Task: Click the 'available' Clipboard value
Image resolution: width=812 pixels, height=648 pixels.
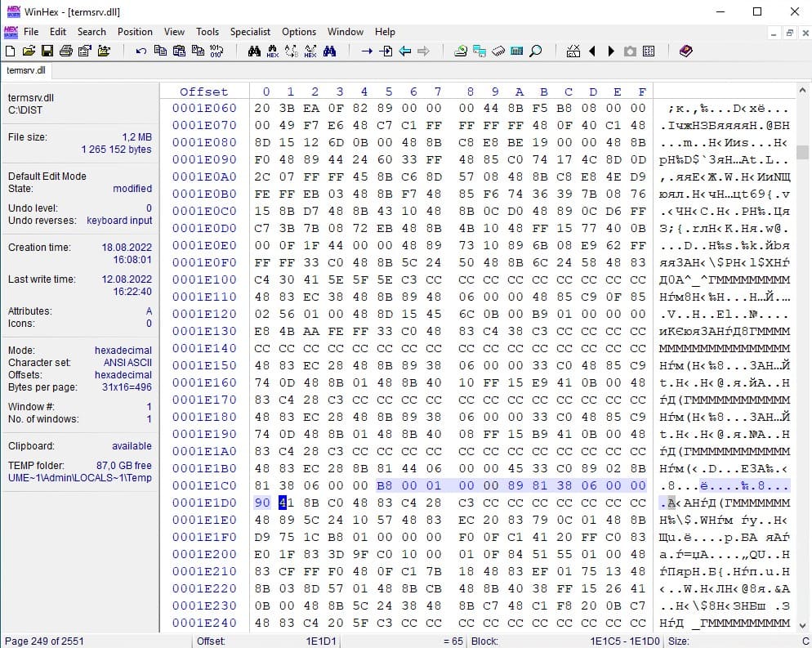Action: 132,446
